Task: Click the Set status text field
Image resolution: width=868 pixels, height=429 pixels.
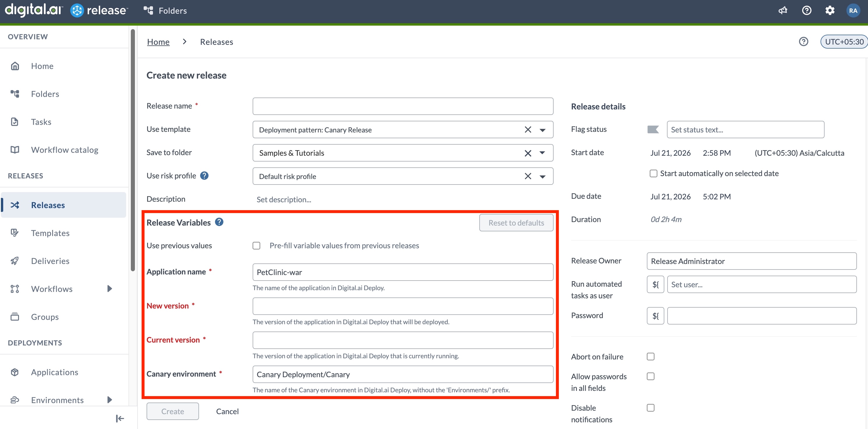Action: [x=745, y=130]
